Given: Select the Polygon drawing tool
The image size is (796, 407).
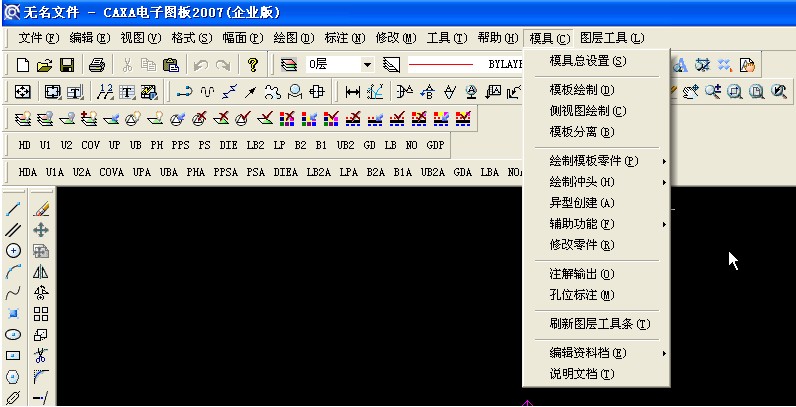Looking at the screenshot, I should coord(13,377).
